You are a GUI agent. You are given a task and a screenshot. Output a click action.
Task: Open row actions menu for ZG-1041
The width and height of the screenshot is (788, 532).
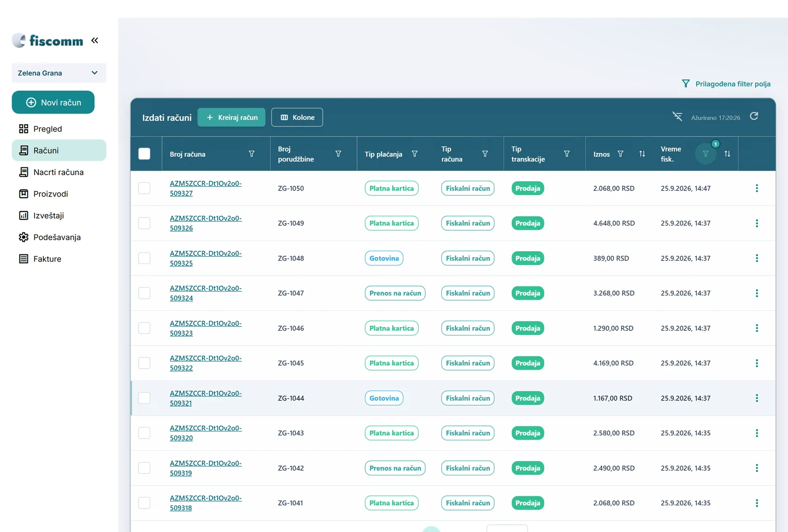757,503
